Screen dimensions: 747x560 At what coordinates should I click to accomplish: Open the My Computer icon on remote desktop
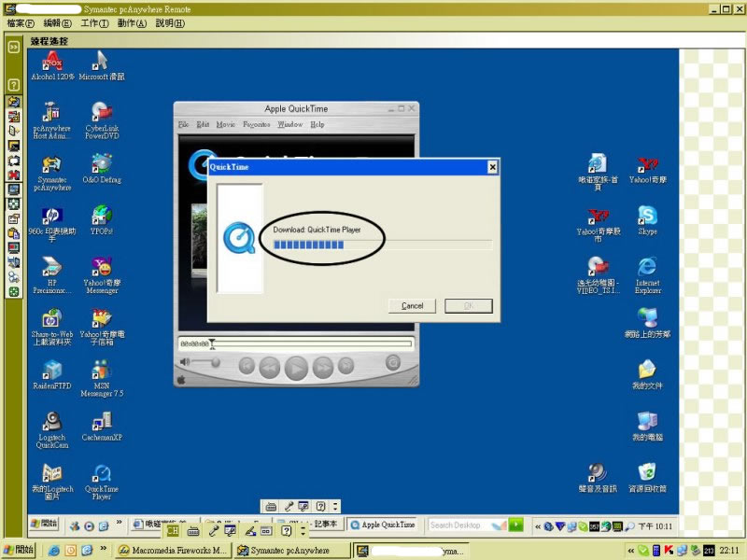[647, 427]
